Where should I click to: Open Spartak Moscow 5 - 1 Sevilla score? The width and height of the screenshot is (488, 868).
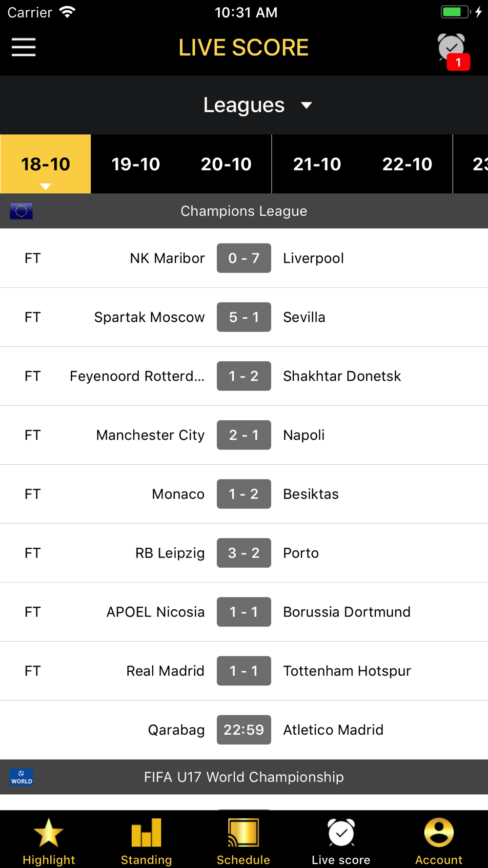click(244, 317)
